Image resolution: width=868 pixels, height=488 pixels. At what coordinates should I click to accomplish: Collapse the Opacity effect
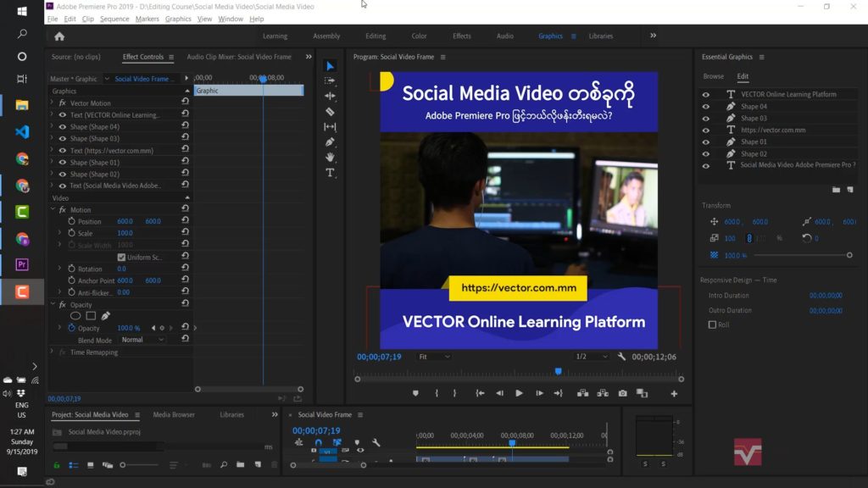[53, 304]
